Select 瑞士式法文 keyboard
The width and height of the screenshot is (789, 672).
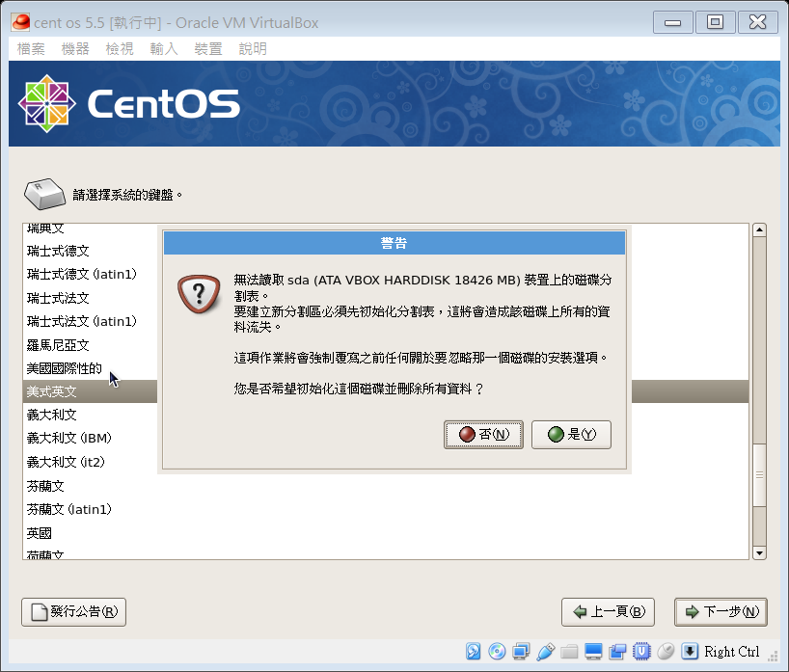[58, 298]
